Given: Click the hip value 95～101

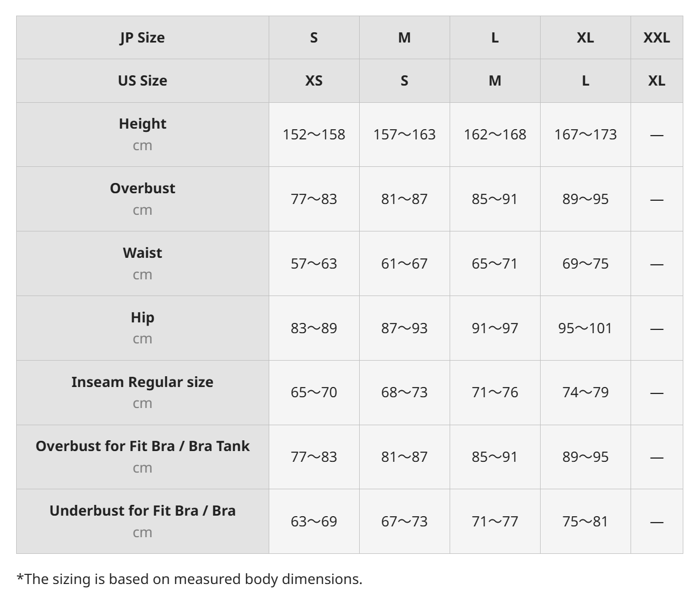Looking at the screenshot, I should tap(585, 328).
